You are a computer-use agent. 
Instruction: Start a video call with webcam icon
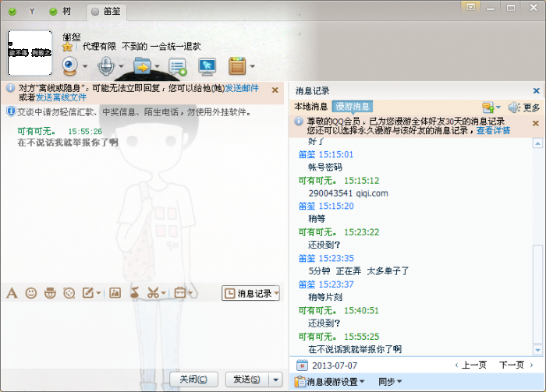click(70, 65)
